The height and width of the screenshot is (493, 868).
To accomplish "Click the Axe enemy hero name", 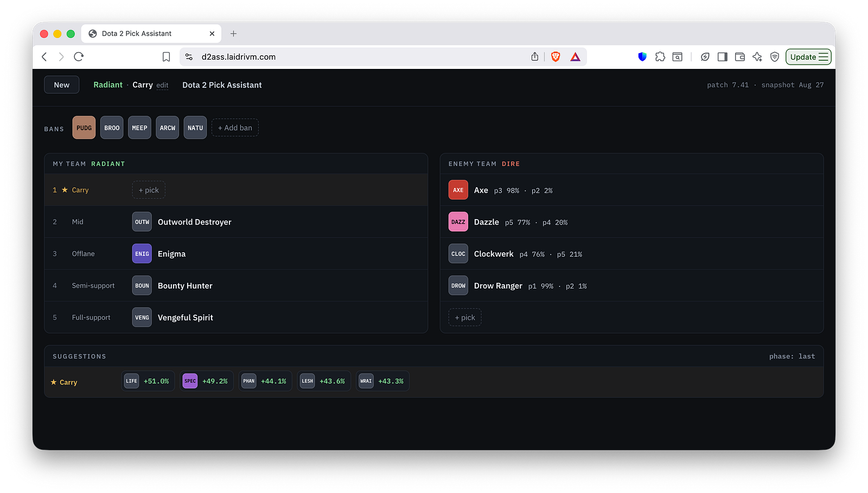I will [481, 190].
